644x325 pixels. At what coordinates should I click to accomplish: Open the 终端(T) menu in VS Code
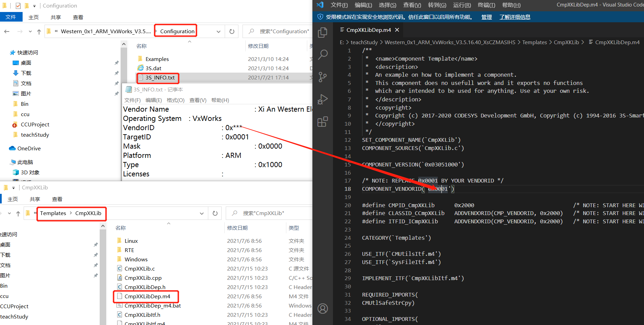486,5
